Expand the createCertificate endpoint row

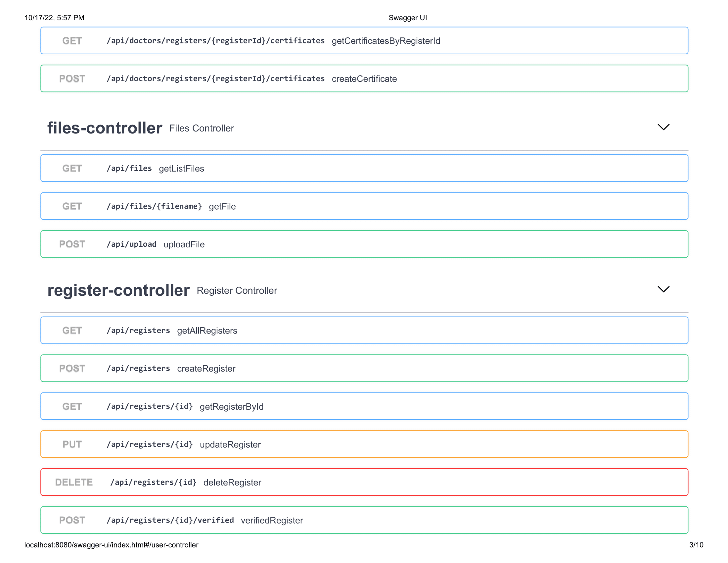(x=367, y=78)
